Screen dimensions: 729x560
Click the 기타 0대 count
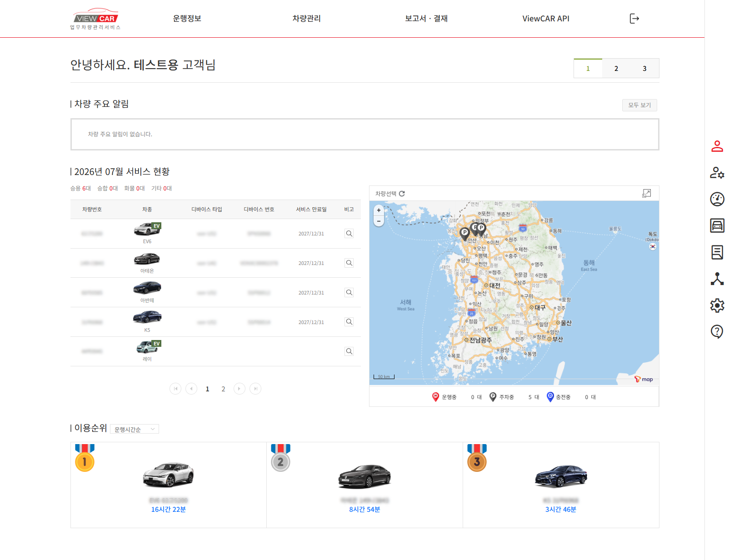[x=162, y=188]
